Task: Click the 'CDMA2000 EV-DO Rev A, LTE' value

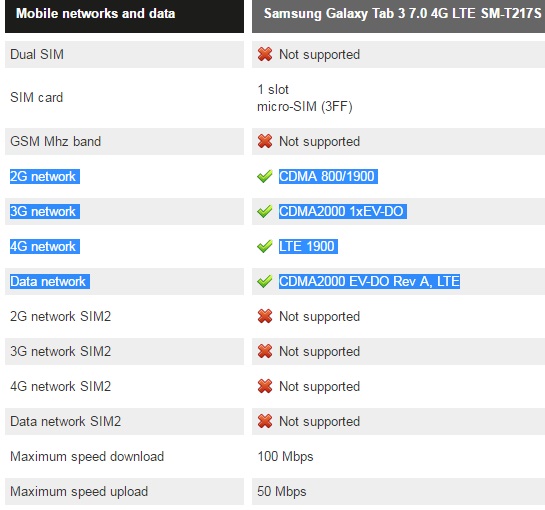Action: (x=369, y=281)
